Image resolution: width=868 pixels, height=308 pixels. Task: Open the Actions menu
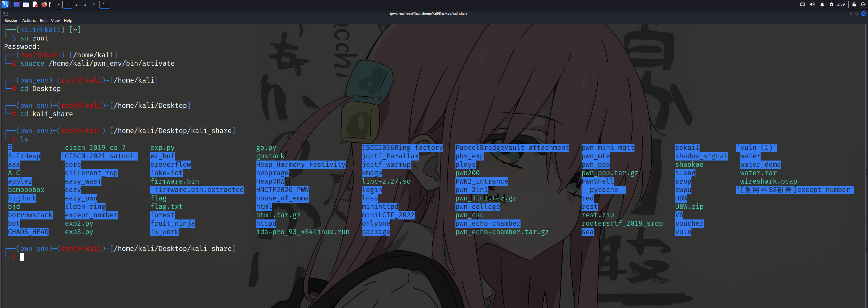29,21
